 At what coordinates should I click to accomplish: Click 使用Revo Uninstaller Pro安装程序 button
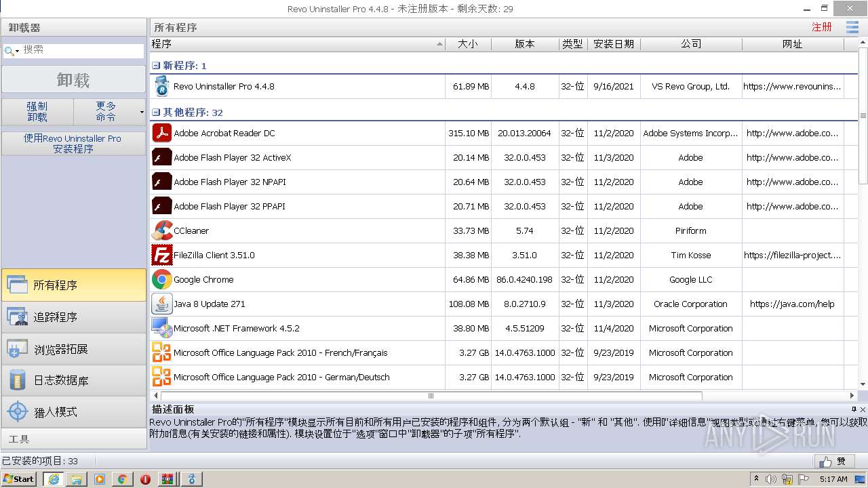[x=73, y=143]
